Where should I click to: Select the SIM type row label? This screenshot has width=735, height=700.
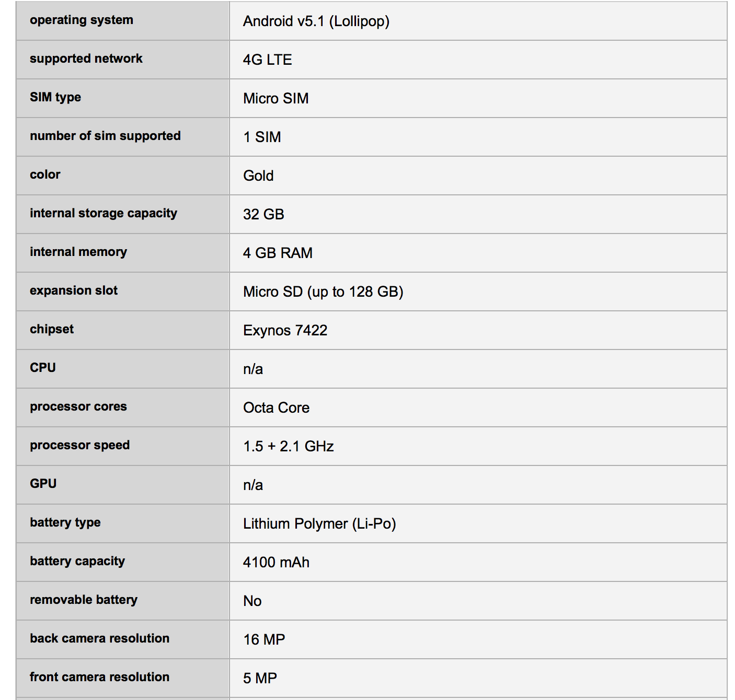[55, 98]
